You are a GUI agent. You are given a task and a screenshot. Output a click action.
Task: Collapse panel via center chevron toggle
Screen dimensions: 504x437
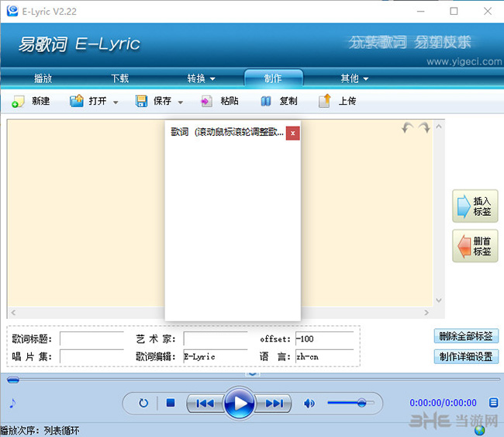coord(252,373)
